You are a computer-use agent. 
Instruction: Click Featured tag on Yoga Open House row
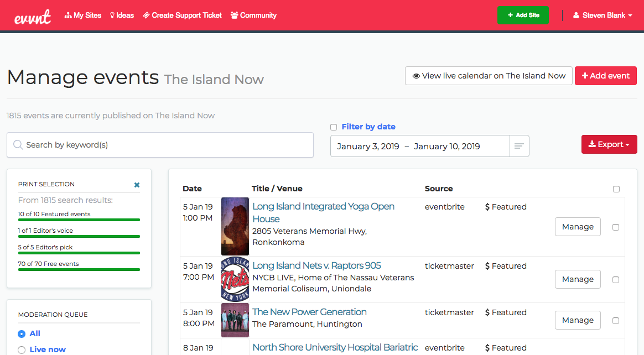pyautogui.click(x=506, y=207)
